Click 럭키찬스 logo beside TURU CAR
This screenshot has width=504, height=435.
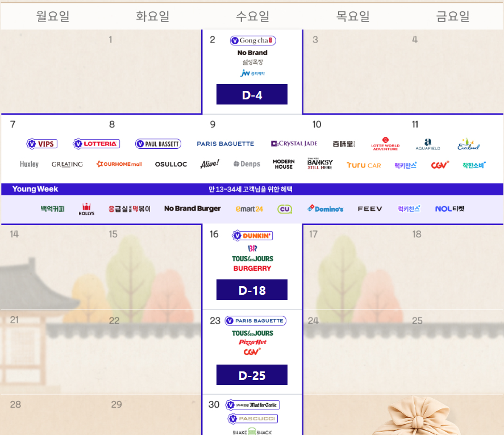pyautogui.click(x=405, y=165)
